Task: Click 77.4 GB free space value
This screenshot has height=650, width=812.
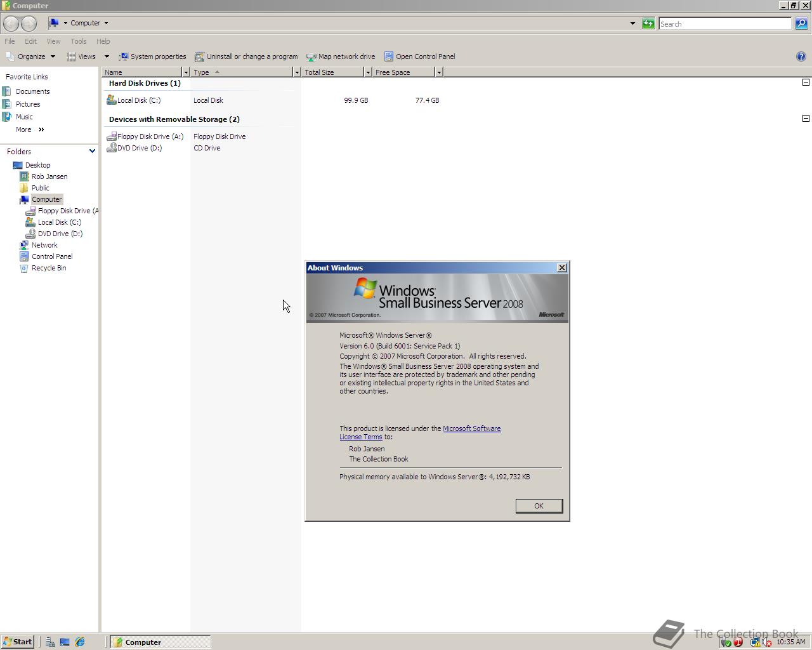Action: [x=427, y=100]
